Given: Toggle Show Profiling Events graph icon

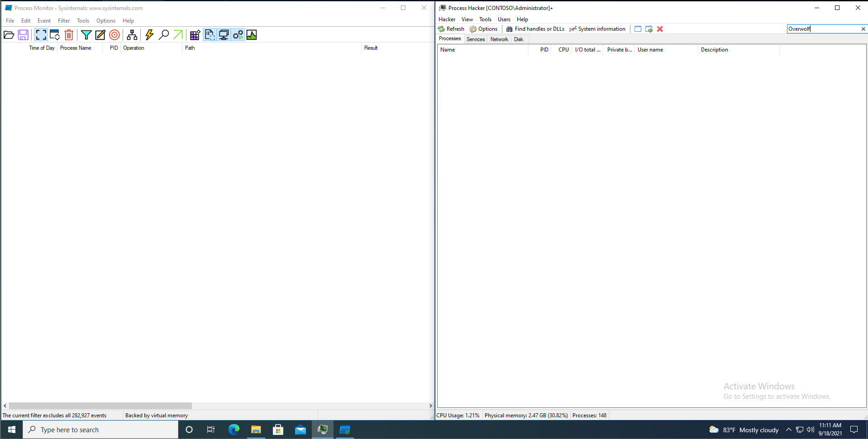Looking at the screenshot, I should coord(252,35).
